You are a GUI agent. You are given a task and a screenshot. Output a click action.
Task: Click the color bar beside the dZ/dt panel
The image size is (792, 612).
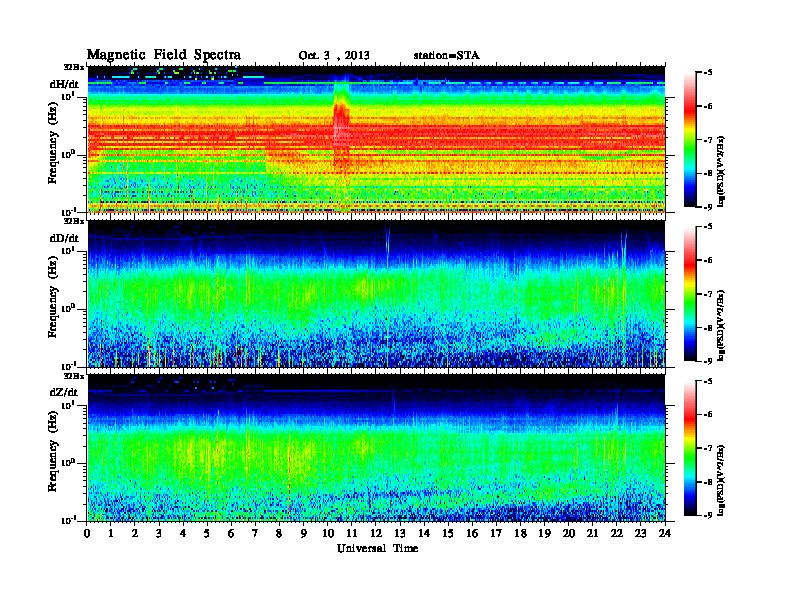pos(690,448)
